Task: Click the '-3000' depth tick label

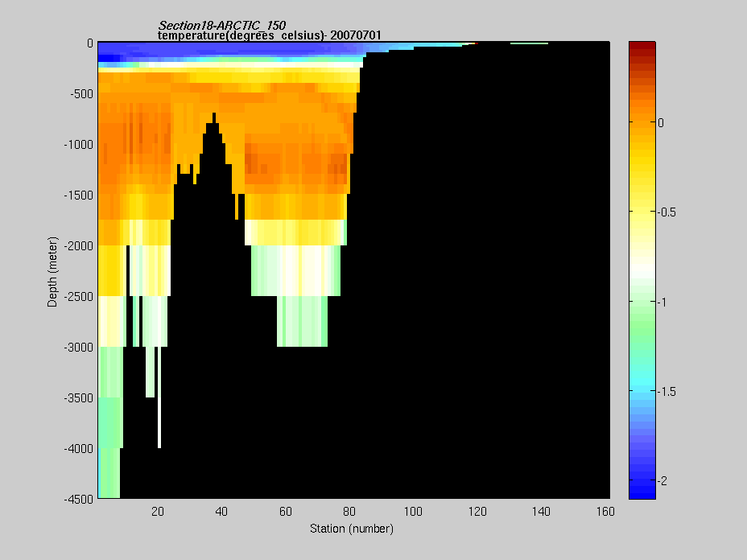Action: 79,347
